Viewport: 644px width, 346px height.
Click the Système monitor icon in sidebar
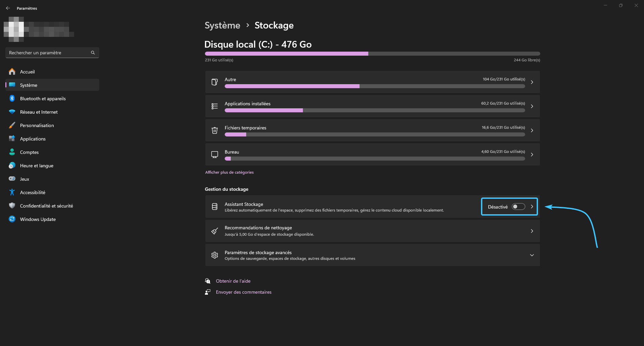pyautogui.click(x=12, y=85)
